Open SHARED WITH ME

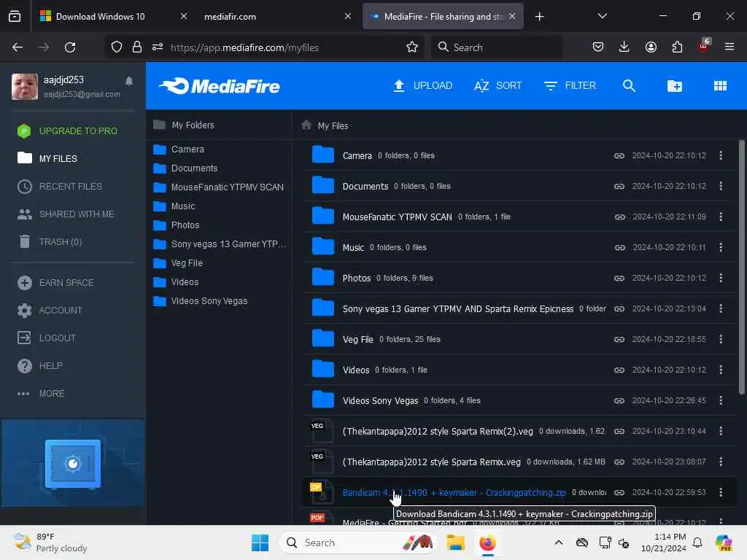[66, 214]
